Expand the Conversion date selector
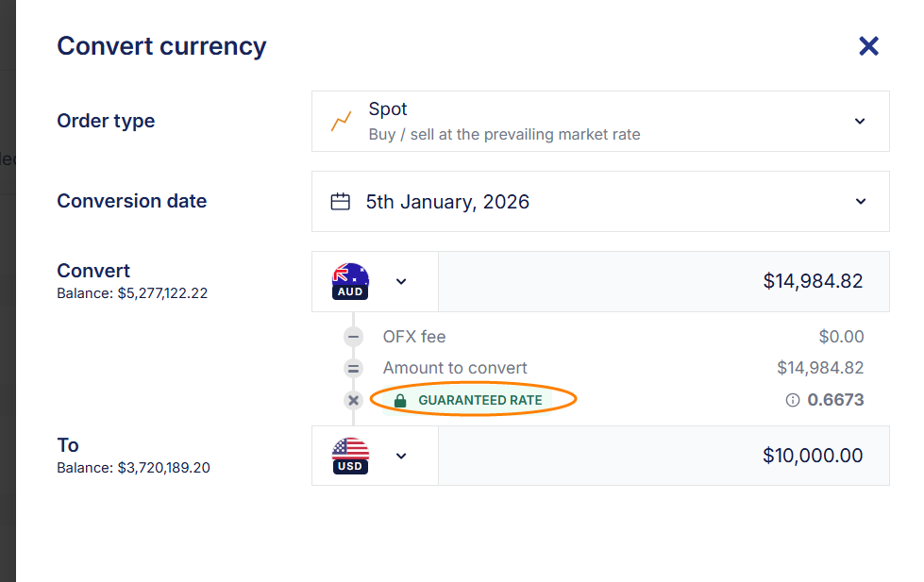924x582 pixels. click(859, 201)
